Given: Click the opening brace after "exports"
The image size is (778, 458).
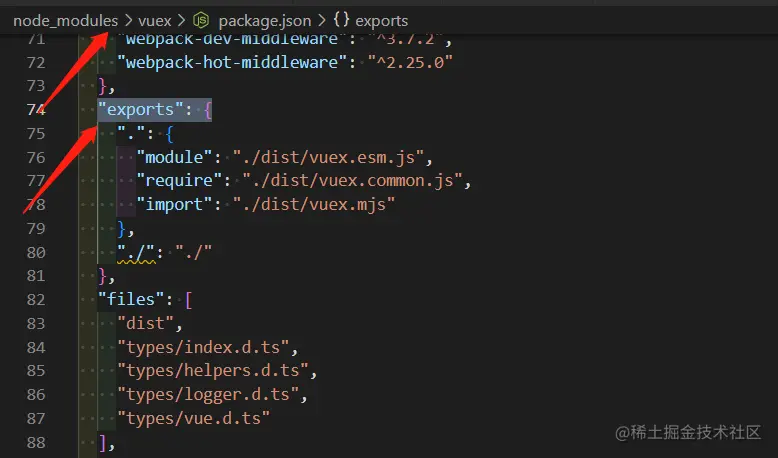Looking at the screenshot, I should click(208, 110).
